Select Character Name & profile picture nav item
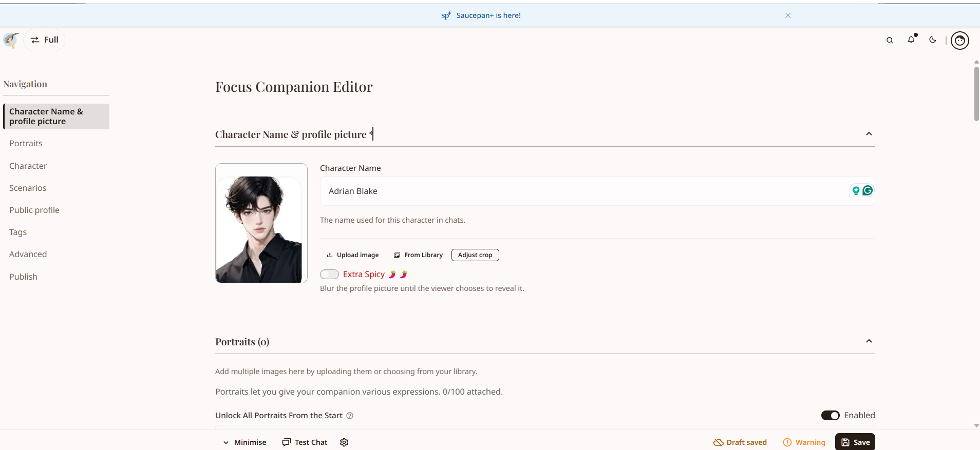 coord(56,116)
